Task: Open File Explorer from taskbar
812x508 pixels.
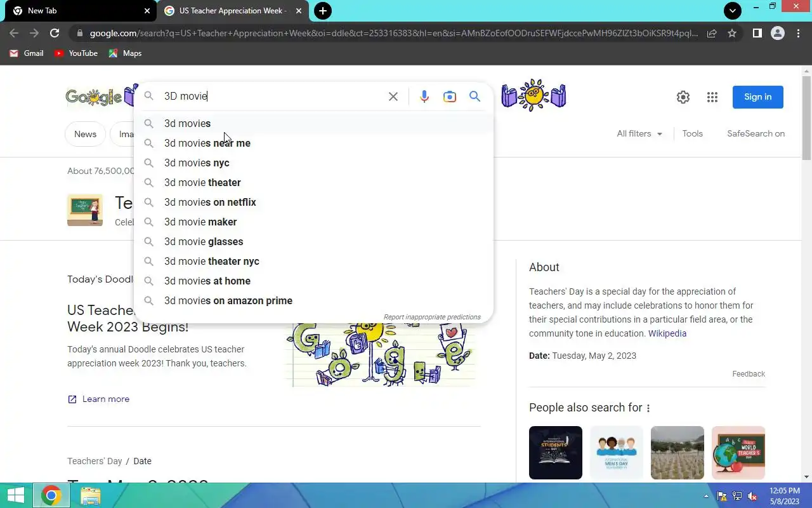Action: coord(91,495)
